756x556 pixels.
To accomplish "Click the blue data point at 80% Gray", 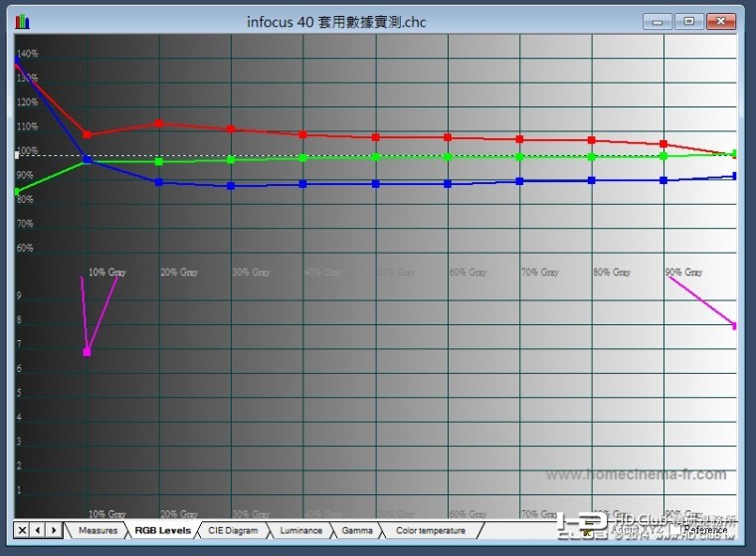I will point(592,180).
